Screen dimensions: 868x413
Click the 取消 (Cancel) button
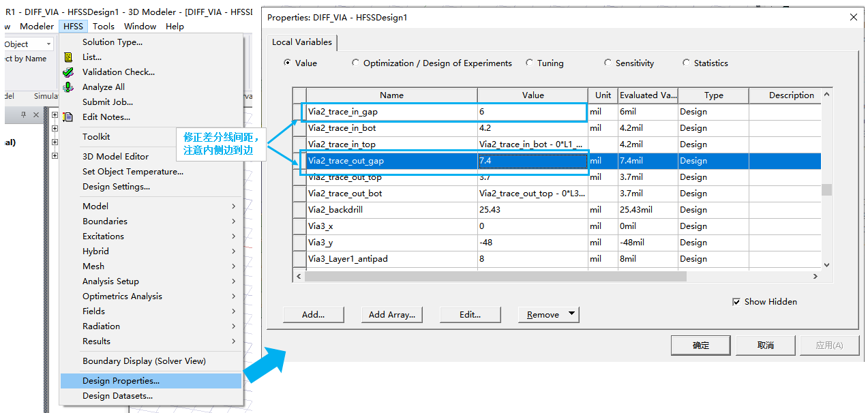pyautogui.click(x=765, y=346)
